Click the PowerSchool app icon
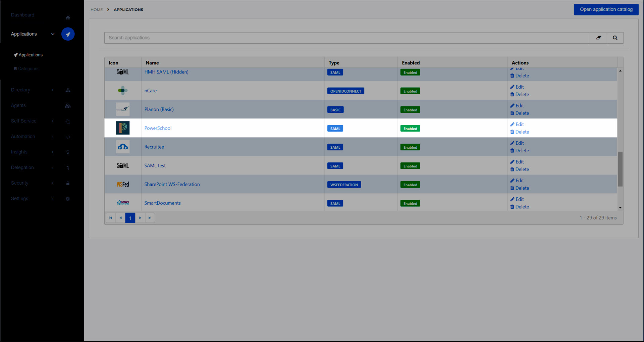Image resolution: width=644 pixels, height=342 pixels. coord(123,128)
